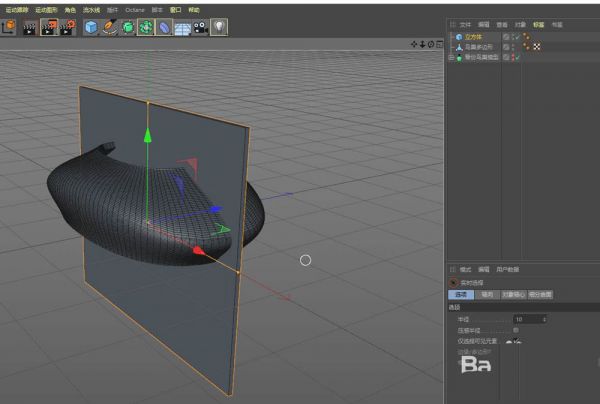Open the Octane menu
Image resolution: width=600 pixels, height=404 pixels.
(x=135, y=10)
